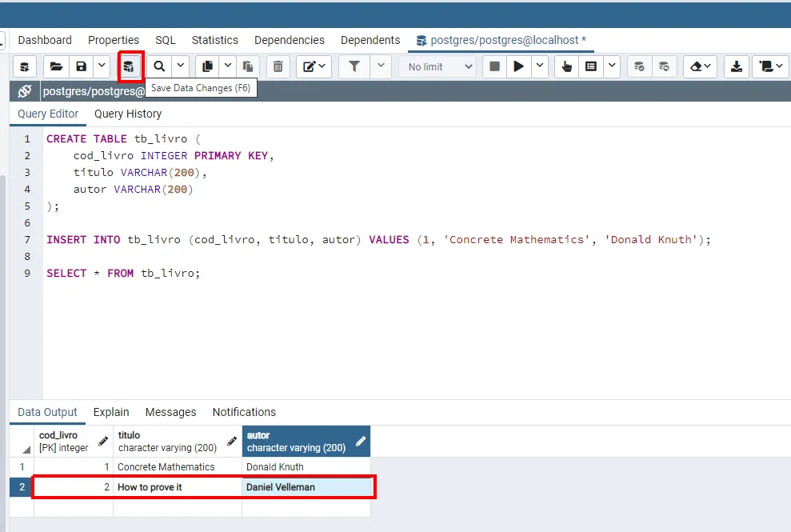Switch to the Properties tab
The height and width of the screenshot is (532, 791).
114,40
